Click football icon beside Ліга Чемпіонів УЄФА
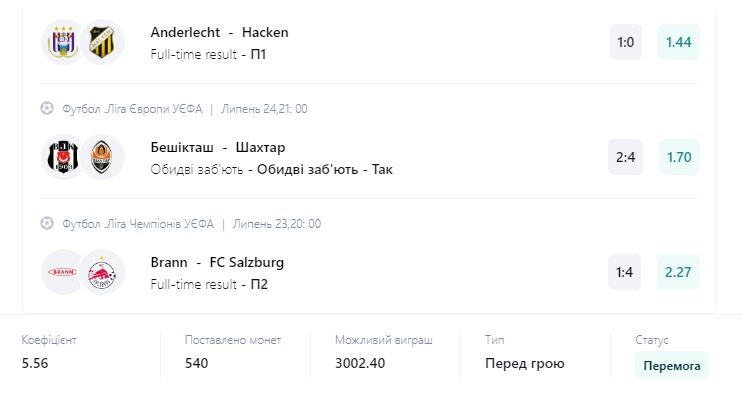This screenshot has height=397, width=742. (47, 223)
